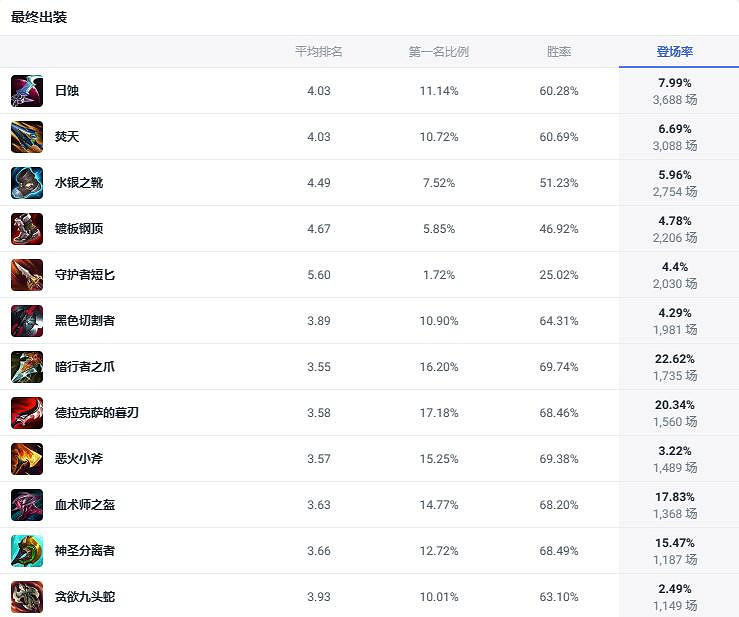This screenshot has width=739, height=617.
Task: Click the 11.14% first place rate
Action: coord(439,91)
